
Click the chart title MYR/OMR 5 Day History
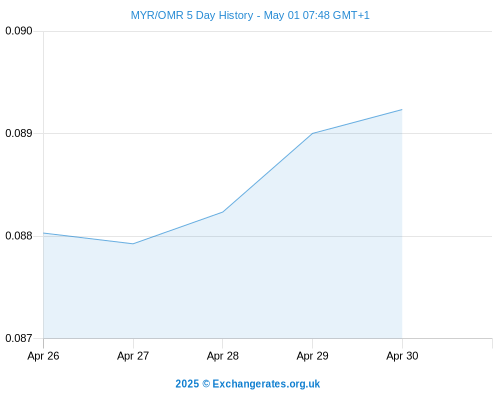[x=192, y=15]
